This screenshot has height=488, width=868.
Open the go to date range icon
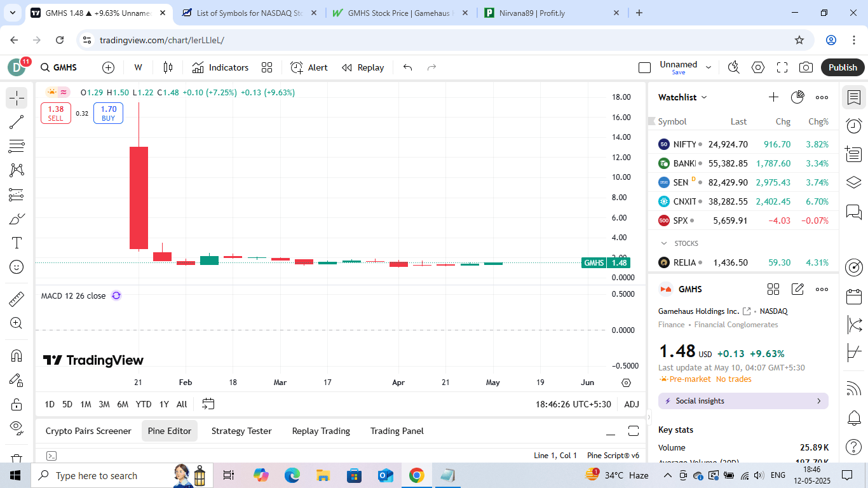[208, 404]
